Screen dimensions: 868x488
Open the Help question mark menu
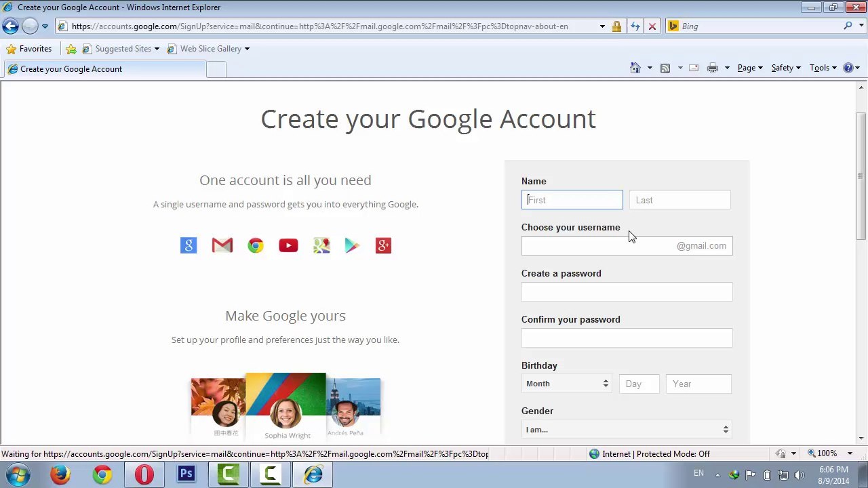pos(852,68)
